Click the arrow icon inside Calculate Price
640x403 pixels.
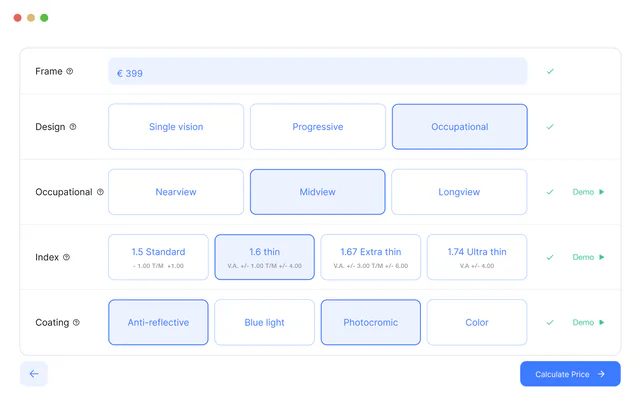pos(601,374)
